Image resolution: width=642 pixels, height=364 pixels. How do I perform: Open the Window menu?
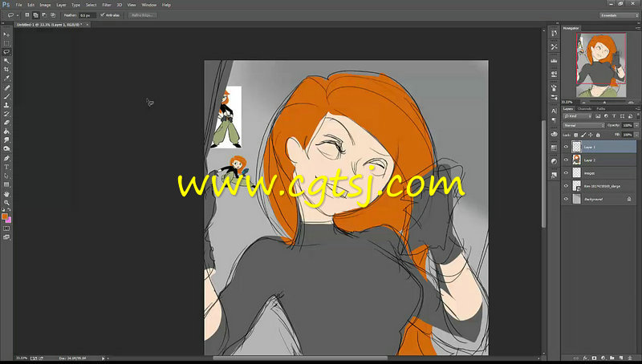[148, 5]
